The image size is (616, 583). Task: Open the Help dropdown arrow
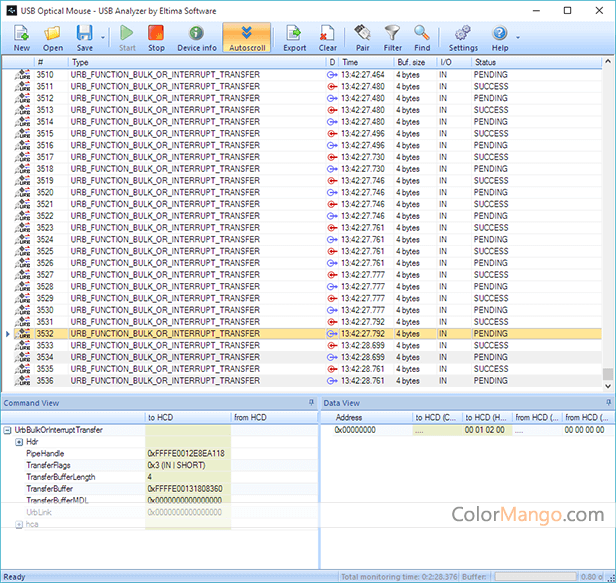tap(518, 38)
